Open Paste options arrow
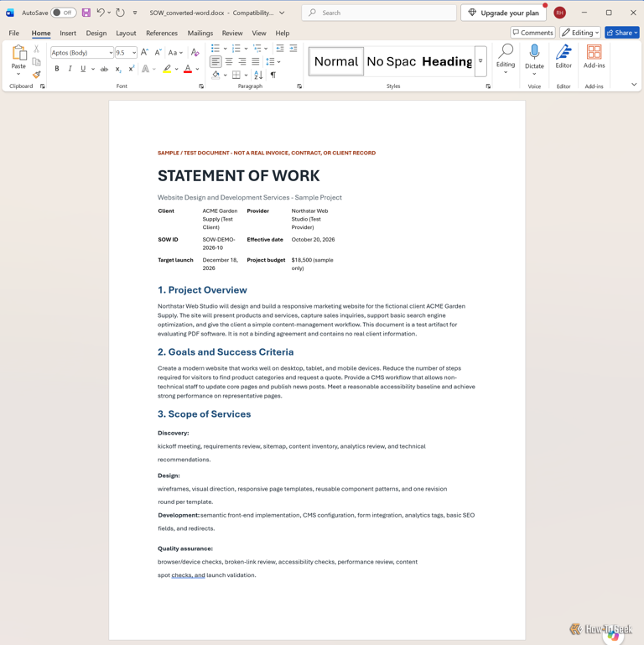This screenshot has height=645, width=644. click(18, 74)
